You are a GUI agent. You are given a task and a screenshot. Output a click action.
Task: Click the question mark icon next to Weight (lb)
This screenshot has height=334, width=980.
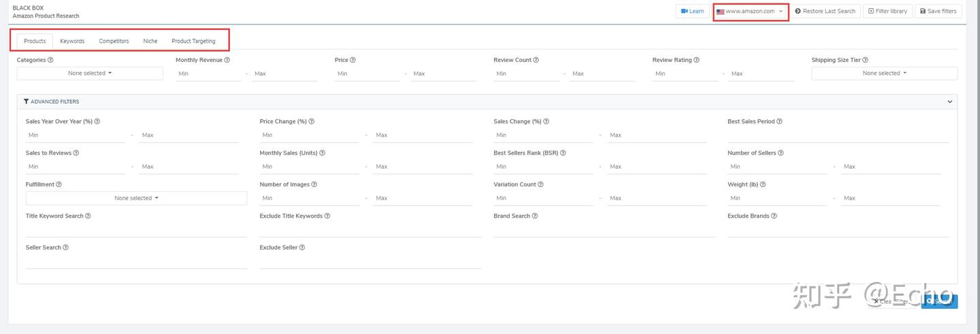[x=763, y=184]
